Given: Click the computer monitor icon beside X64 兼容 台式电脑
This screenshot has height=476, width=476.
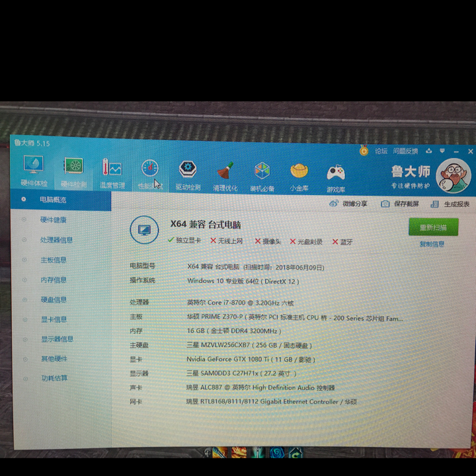Looking at the screenshot, I should point(144,230).
